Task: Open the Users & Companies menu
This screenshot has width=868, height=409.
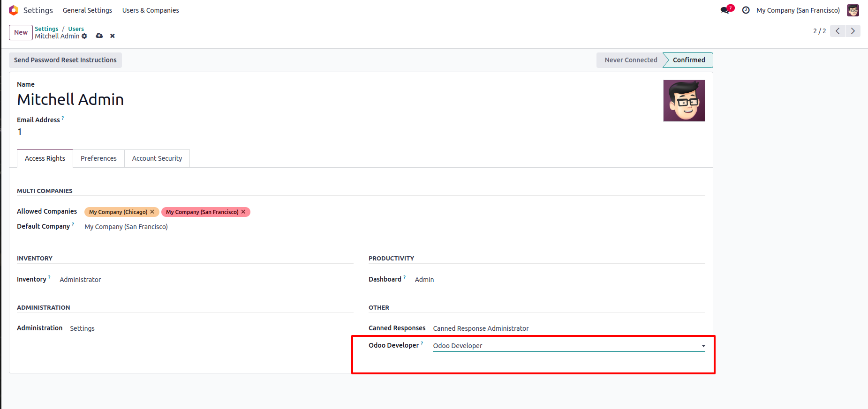Action: click(x=151, y=10)
